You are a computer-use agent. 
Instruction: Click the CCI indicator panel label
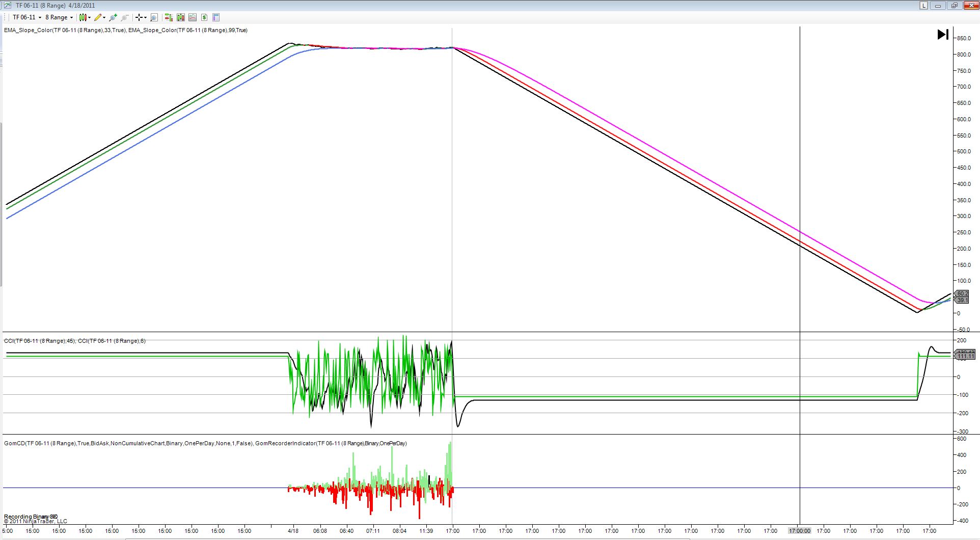(75, 341)
